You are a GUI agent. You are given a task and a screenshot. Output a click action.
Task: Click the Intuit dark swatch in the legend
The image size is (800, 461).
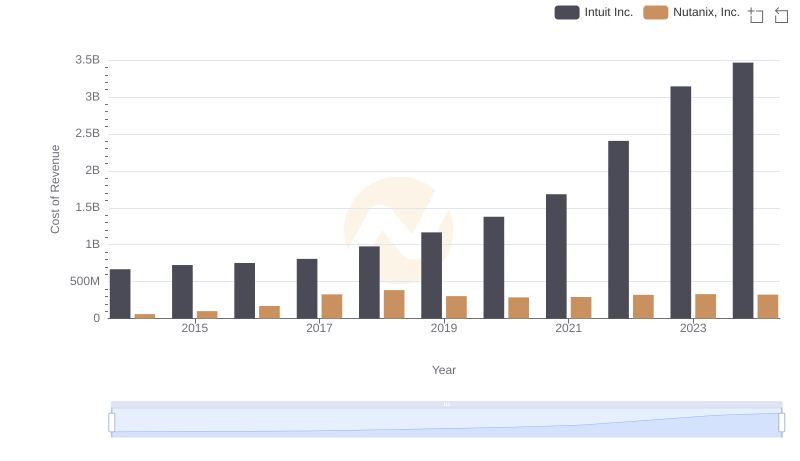coord(567,12)
